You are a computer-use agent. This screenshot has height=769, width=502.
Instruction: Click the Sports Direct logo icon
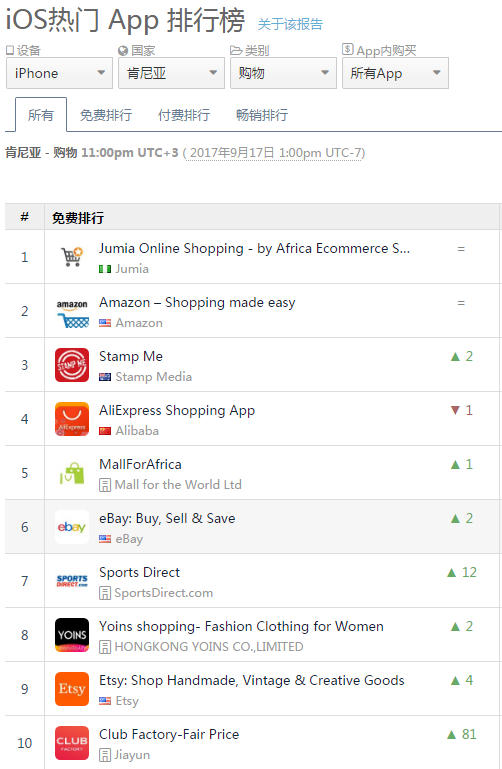point(72,580)
